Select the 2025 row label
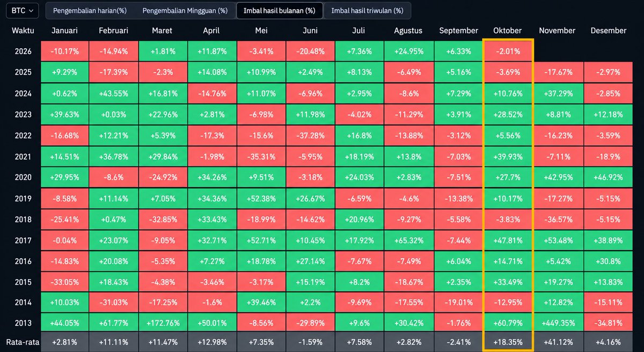 [23, 72]
